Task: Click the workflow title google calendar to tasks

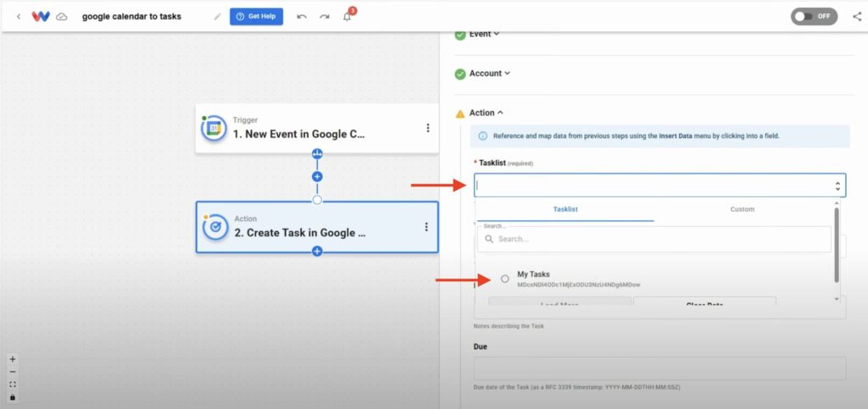Action: tap(131, 17)
